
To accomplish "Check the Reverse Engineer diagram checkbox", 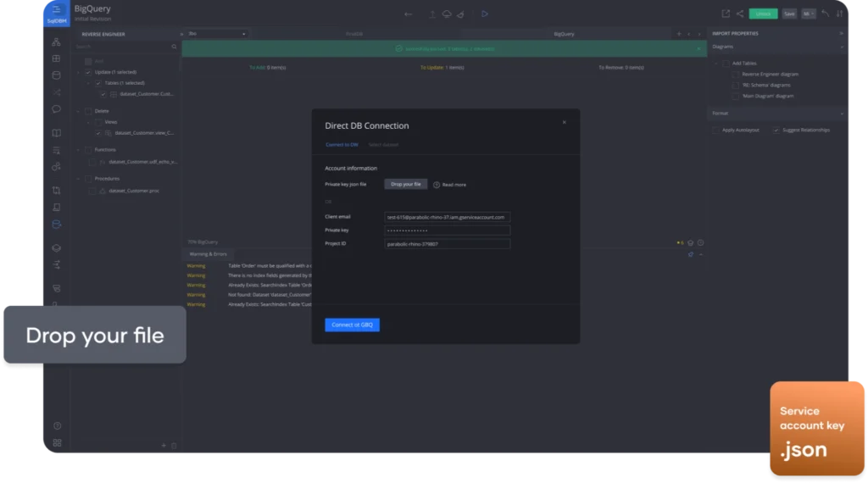I will [736, 74].
